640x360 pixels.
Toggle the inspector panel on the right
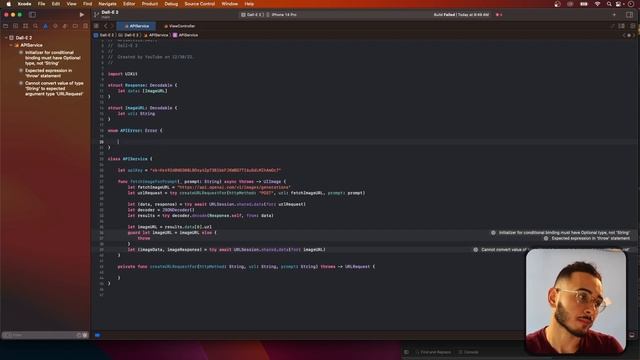[x=629, y=15]
